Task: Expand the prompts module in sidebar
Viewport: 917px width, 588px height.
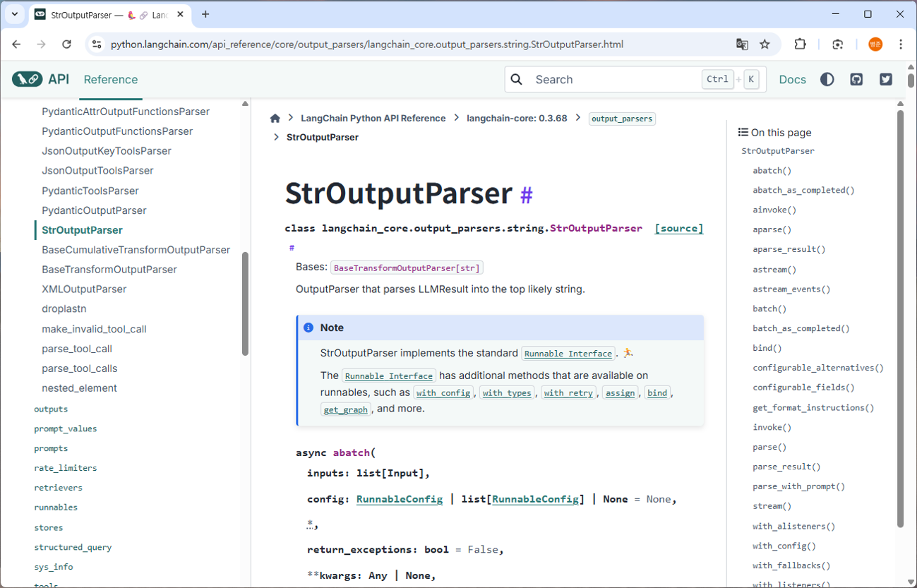Action: 51,448
